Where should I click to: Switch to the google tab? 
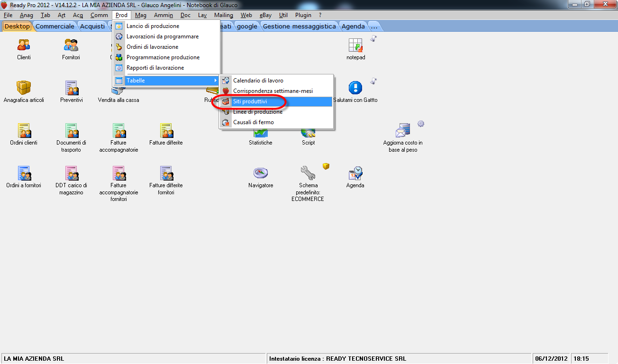pos(247,26)
